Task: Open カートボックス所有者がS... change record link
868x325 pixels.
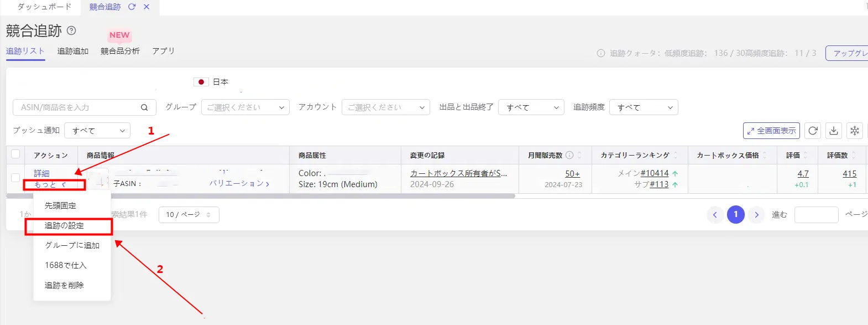Action: click(458, 173)
